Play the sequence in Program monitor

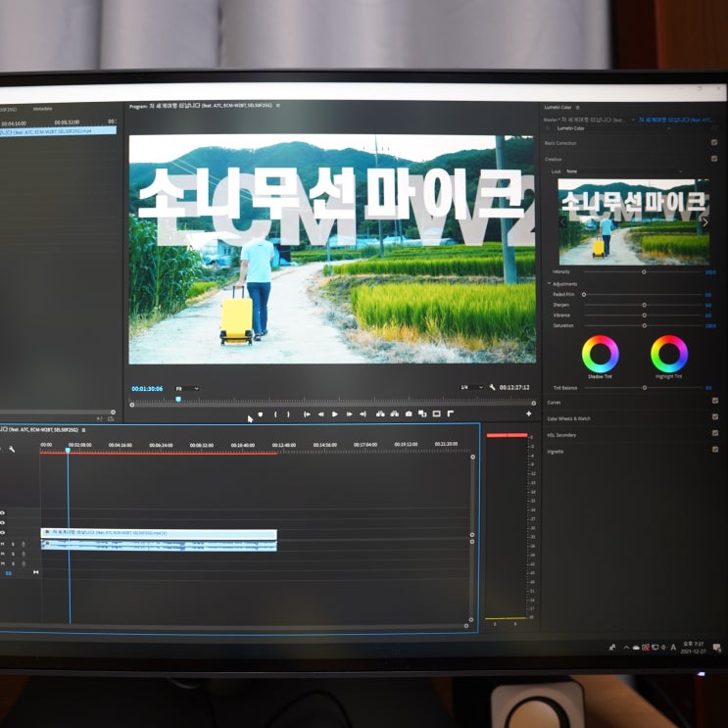(335, 414)
